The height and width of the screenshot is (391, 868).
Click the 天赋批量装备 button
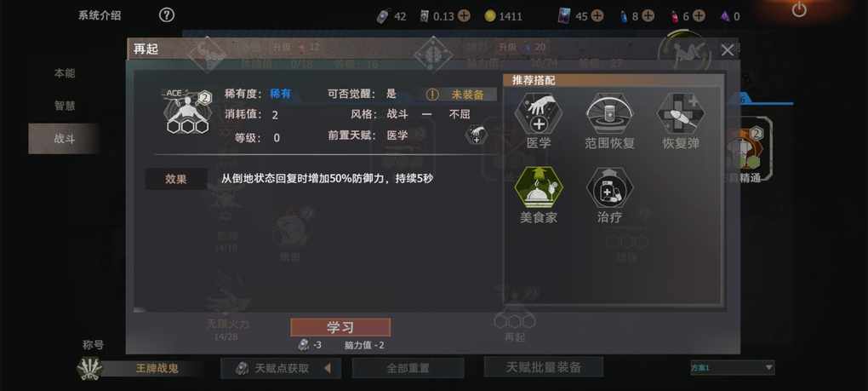click(543, 366)
